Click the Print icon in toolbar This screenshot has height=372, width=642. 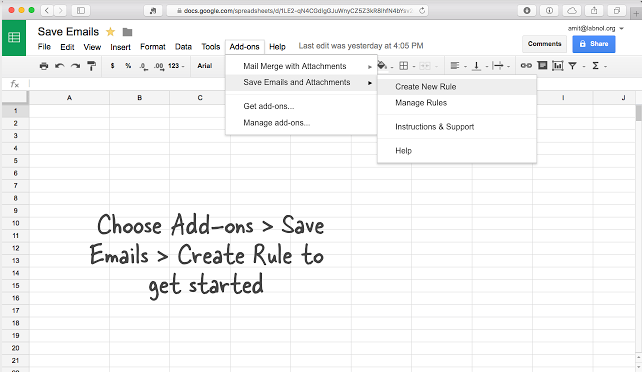coord(44,66)
